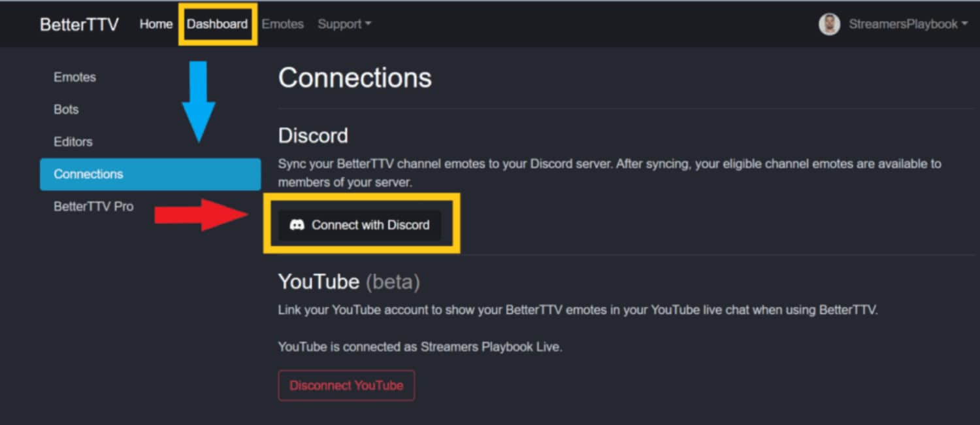Click the Connect with Discord button
This screenshot has height=425, width=980.
[x=359, y=225]
